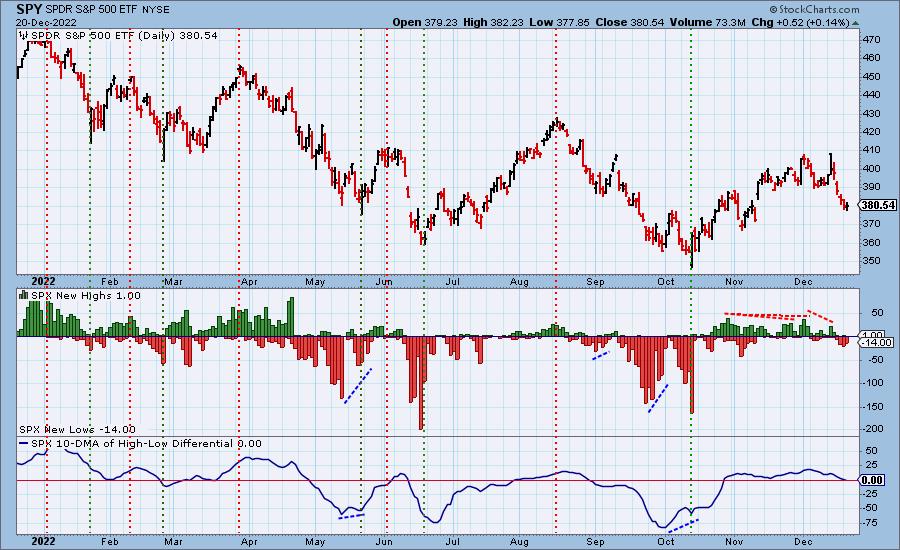Click the Dec label under the price panel
This screenshot has height=550, width=900.
pyautogui.click(x=803, y=282)
